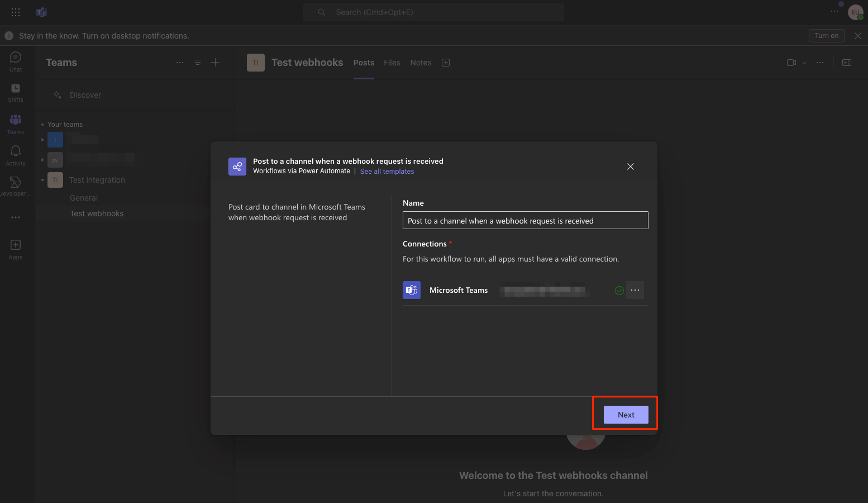Click the search box at the top
Viewport: 868px width, 503px height.
point(433,12)
